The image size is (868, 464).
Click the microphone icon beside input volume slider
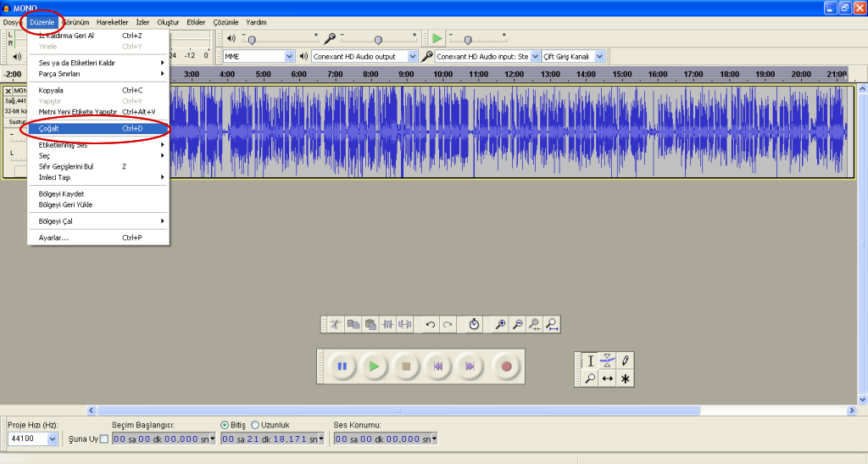[330, 38]
